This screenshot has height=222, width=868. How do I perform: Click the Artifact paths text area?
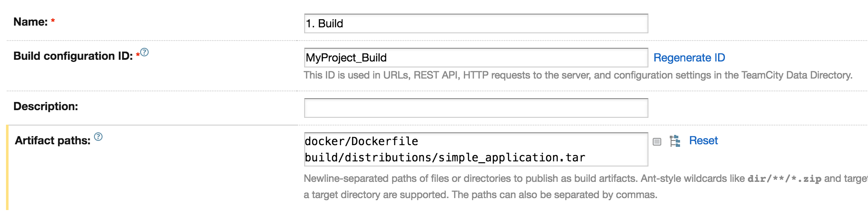point(476,149)
